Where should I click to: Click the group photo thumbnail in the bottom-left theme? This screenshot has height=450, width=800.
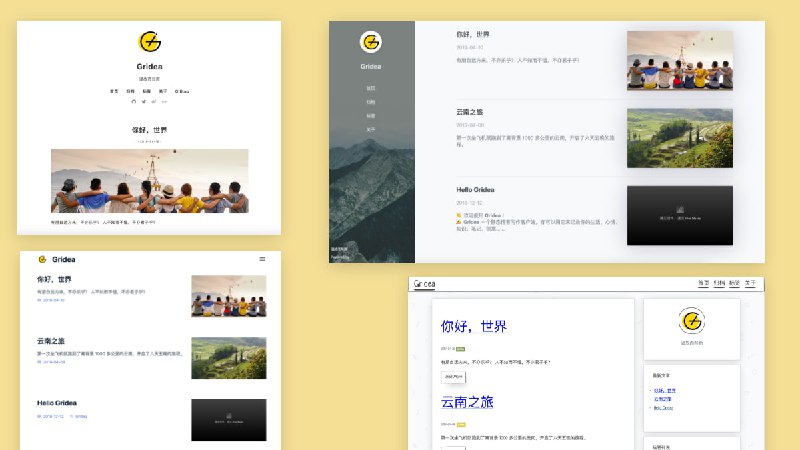(229, 296)
